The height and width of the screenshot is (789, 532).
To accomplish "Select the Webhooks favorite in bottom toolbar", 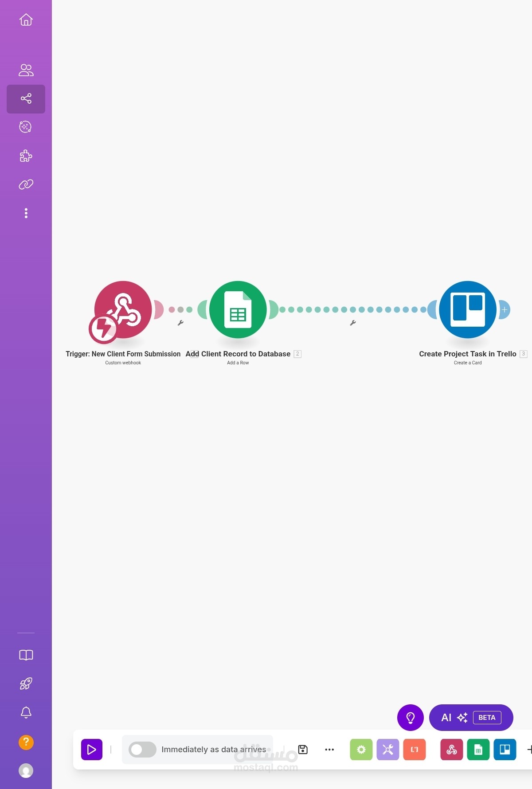I will click(452, 750).
